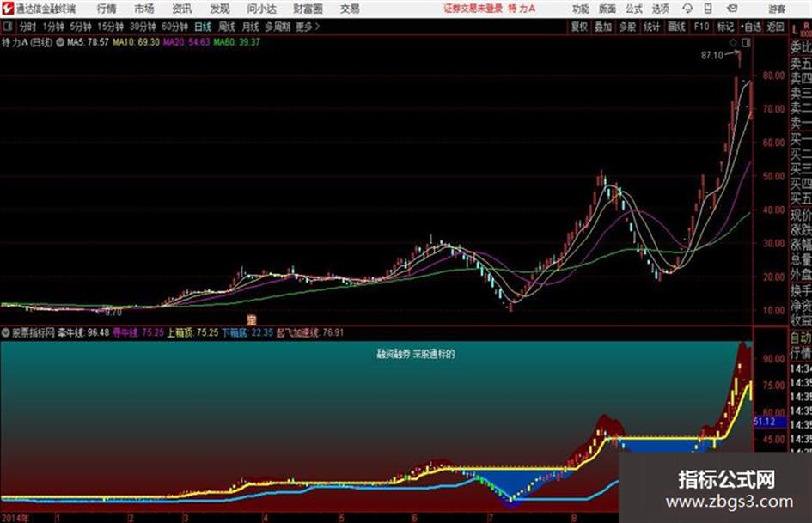Open the mail envelope icon

pos(732,9)
